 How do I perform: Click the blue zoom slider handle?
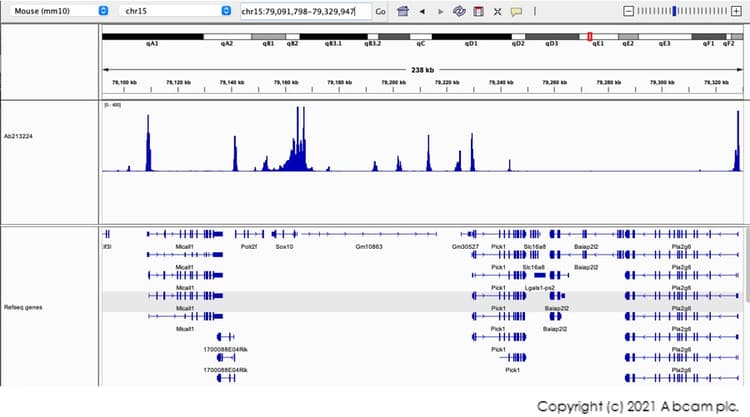(676, 10)
